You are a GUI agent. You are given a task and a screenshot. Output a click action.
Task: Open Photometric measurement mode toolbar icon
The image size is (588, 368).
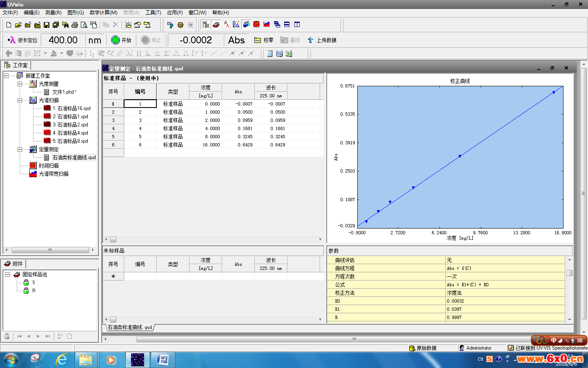tap(226, 25)
